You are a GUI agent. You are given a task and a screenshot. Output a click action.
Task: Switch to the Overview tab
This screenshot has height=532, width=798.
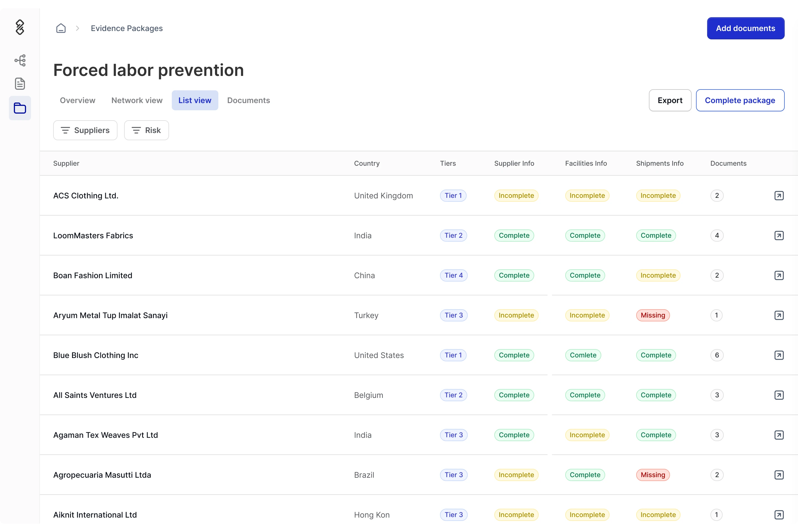pos(77,100)
